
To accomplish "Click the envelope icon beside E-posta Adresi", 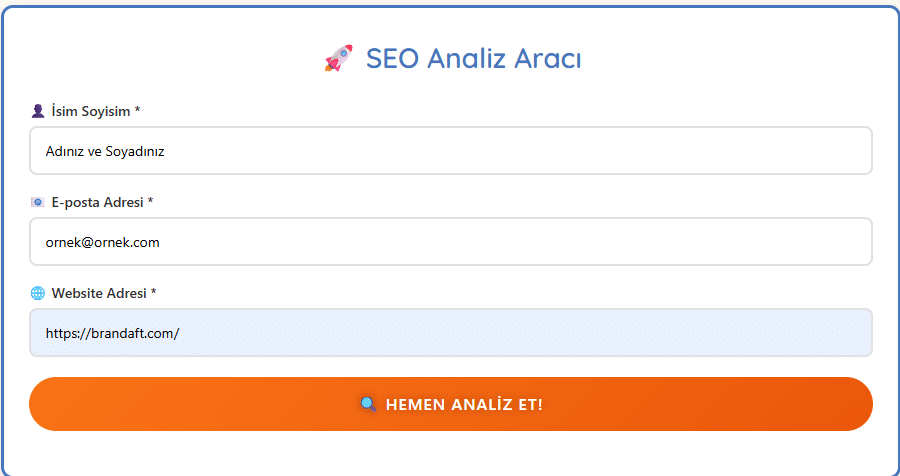I will [x=38, y=202].
